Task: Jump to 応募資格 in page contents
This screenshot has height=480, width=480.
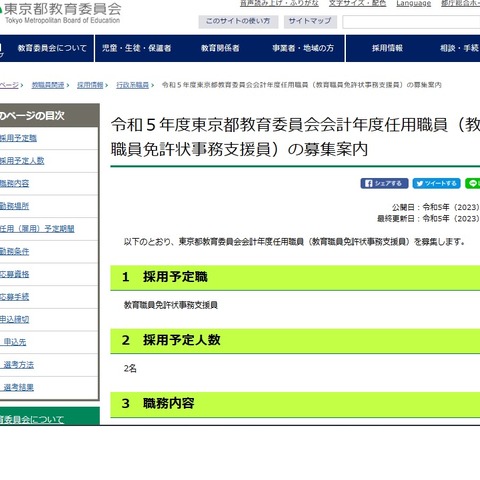Action: 15,274
